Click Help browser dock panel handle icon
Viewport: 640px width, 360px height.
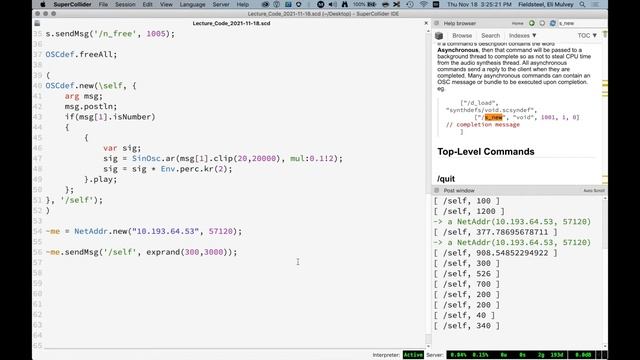point(436,23)
